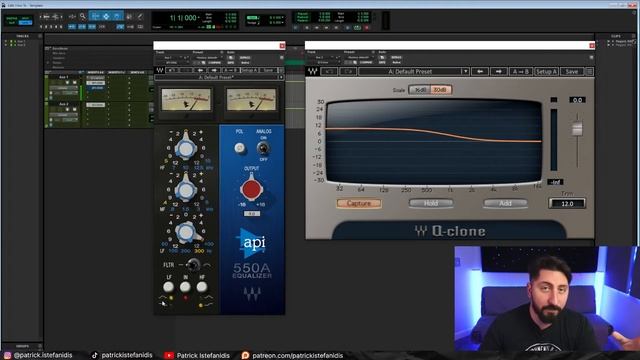Click the Add button in Q-Clone

pyautogui.click(x=505, y=203)
